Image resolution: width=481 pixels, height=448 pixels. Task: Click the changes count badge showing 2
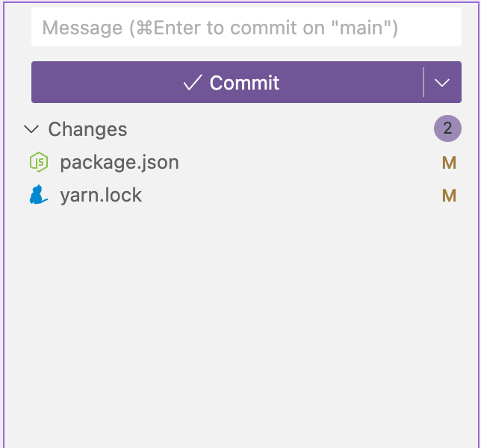[447, 128]
